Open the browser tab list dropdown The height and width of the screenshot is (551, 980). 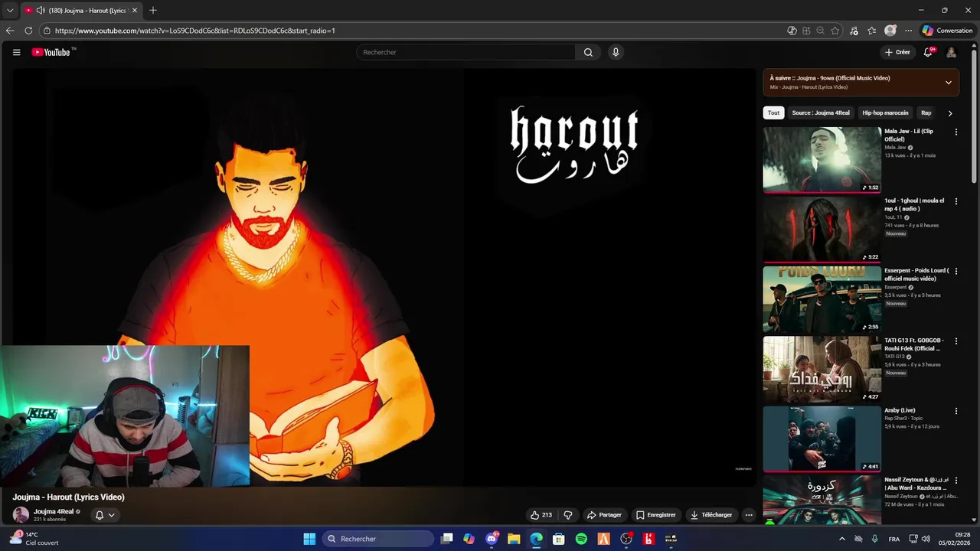tap(9, 11)
